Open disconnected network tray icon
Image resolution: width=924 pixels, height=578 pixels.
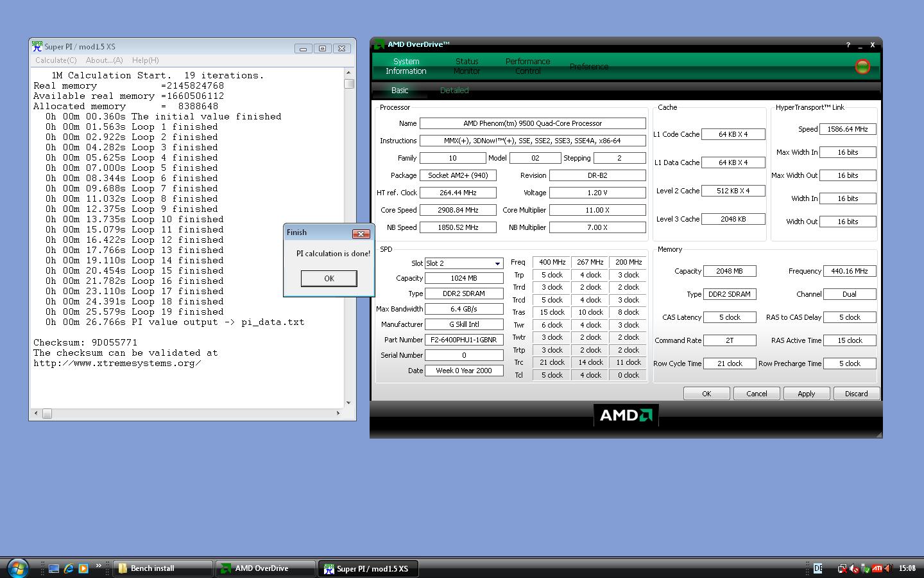(x=842, y=568)
